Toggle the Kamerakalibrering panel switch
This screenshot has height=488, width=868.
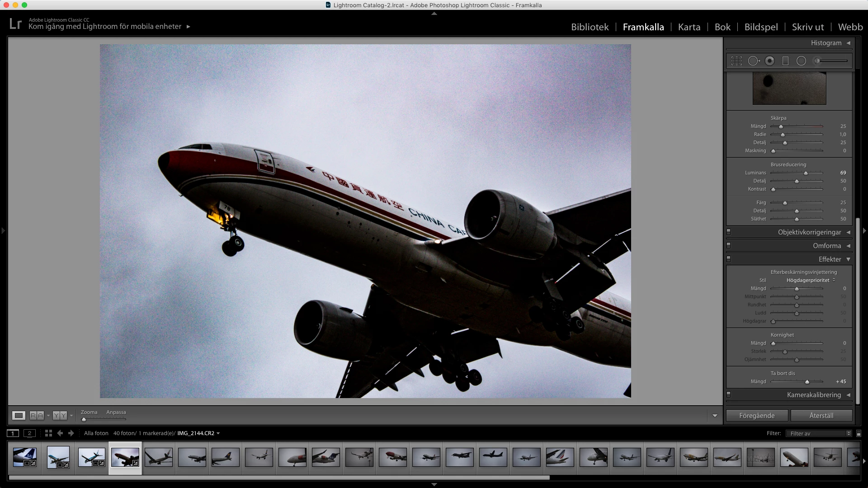point(728,394)
